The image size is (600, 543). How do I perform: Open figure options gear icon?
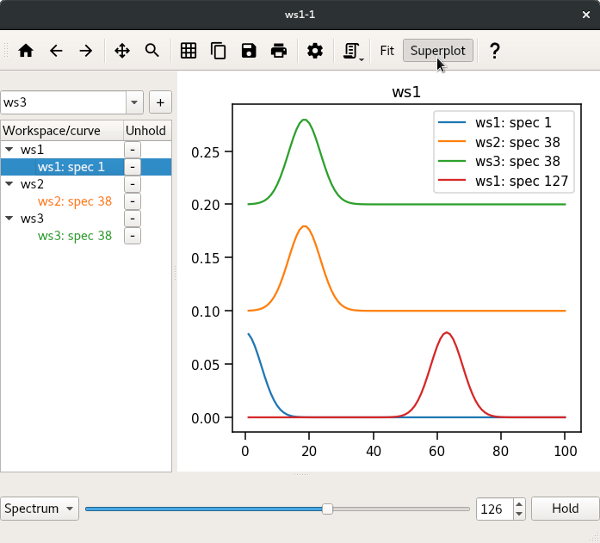(315, 51)
